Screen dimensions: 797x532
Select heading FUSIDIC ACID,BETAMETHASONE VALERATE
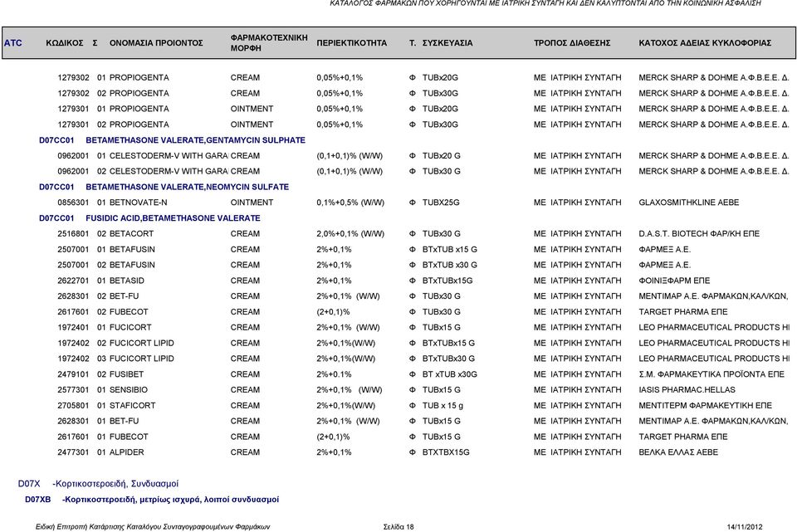pos(173,218)
